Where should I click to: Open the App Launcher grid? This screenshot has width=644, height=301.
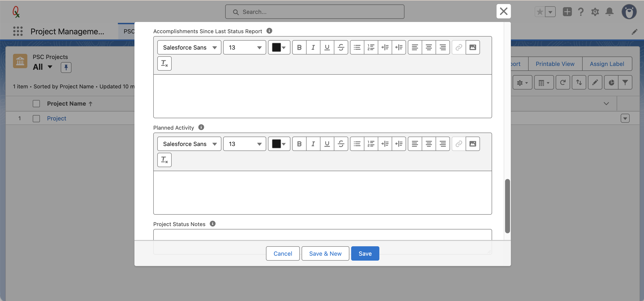click(x=18, y=31)
